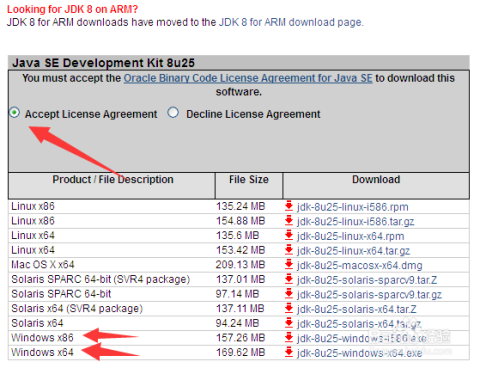Download the jdk-8u25-windows-x64.exe file link
Viewport: 480px width, 368px height.
pyautogui.click(x=360, y=353)
